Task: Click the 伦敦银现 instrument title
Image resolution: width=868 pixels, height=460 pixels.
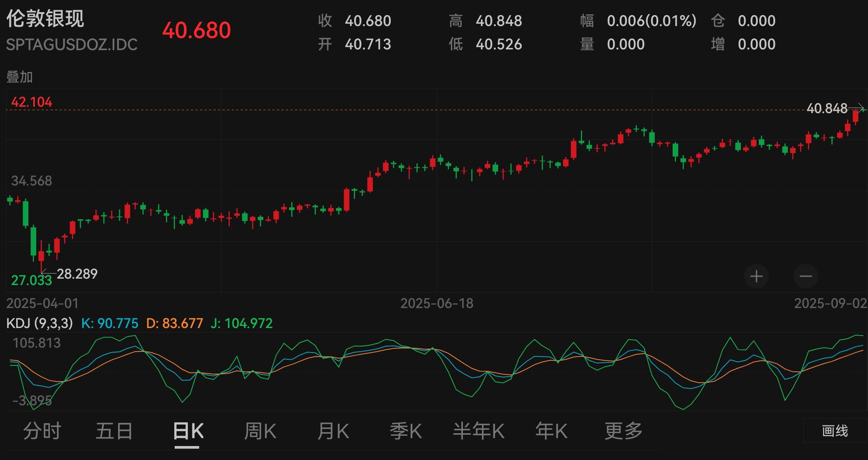Action: (45, 19)
